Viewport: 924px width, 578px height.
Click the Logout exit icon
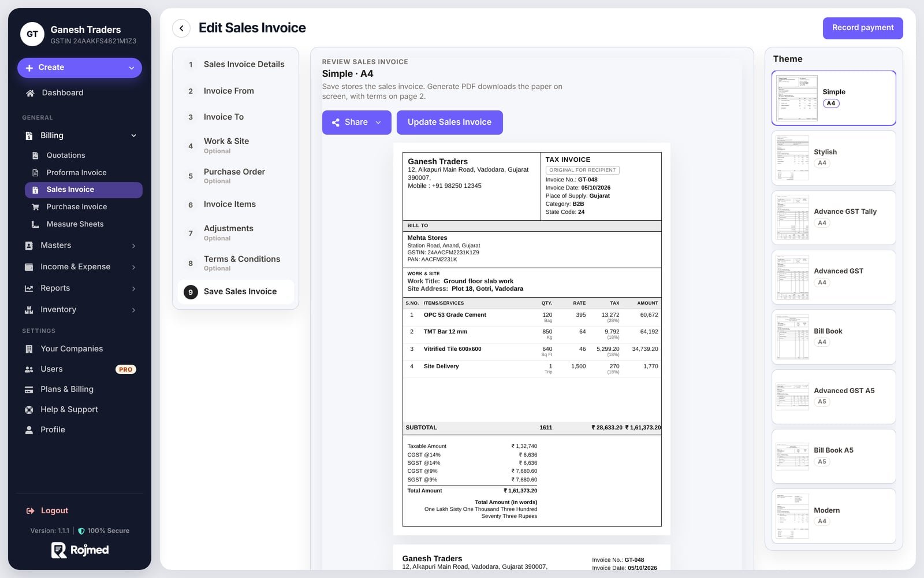click(30, 511)
